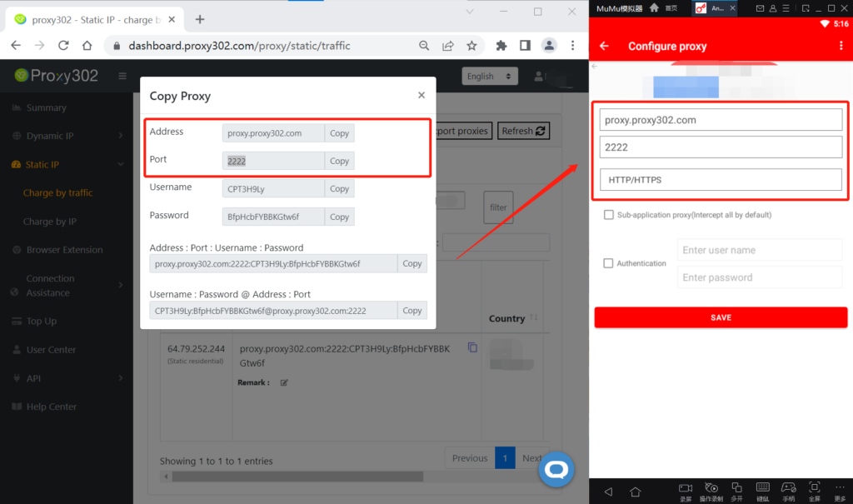This screenshot has width=853, height=504.
Task: Close the Copy Proxy dialog
Action: tap(422, 95)
